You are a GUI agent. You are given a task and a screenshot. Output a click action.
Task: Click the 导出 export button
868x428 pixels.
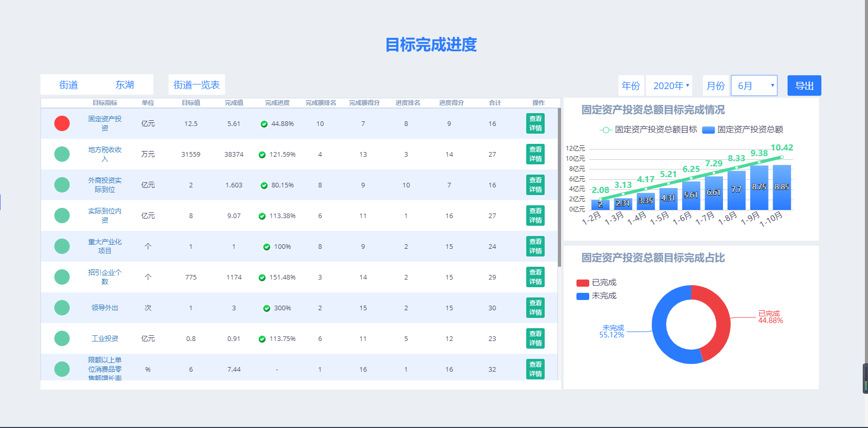point(804,85)
